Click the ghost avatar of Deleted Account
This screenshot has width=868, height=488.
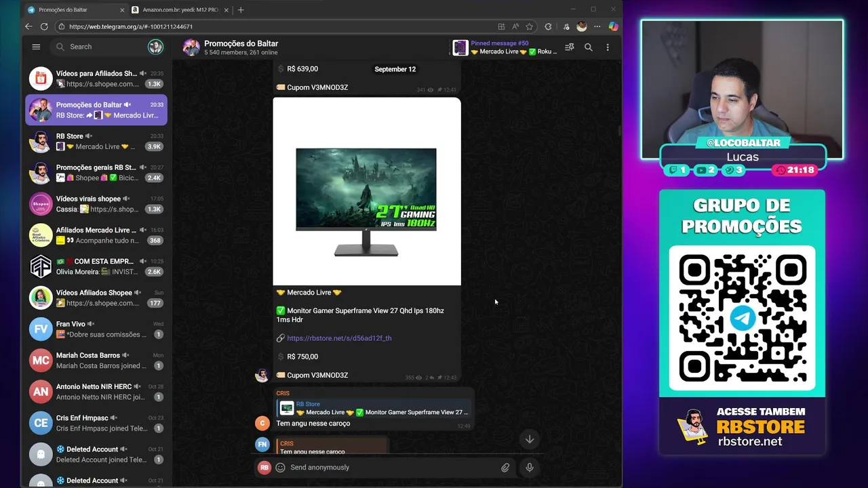click(41, 454)
